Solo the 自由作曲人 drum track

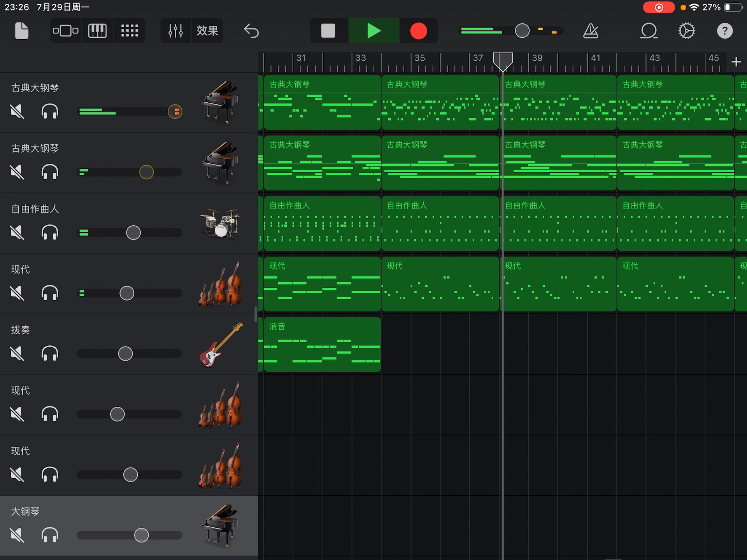point(50,233)
